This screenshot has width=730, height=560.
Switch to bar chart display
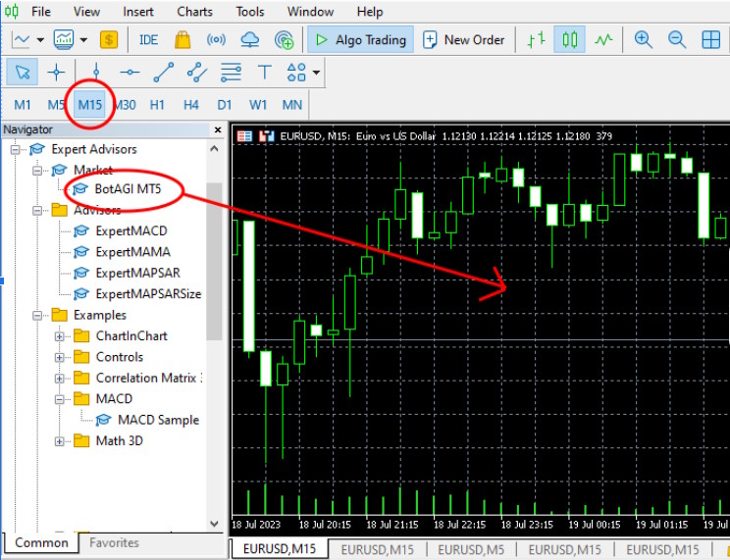[x=537, y=39]
